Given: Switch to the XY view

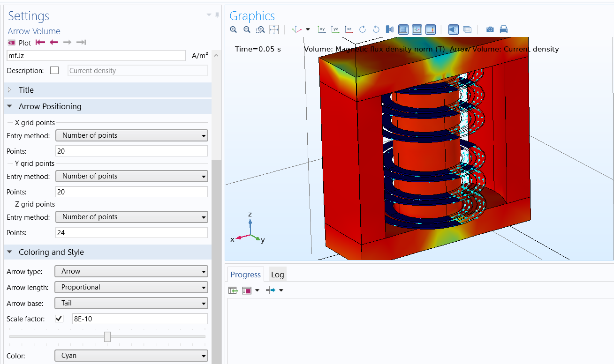Looking at the screenshot, I should (321, 30).
